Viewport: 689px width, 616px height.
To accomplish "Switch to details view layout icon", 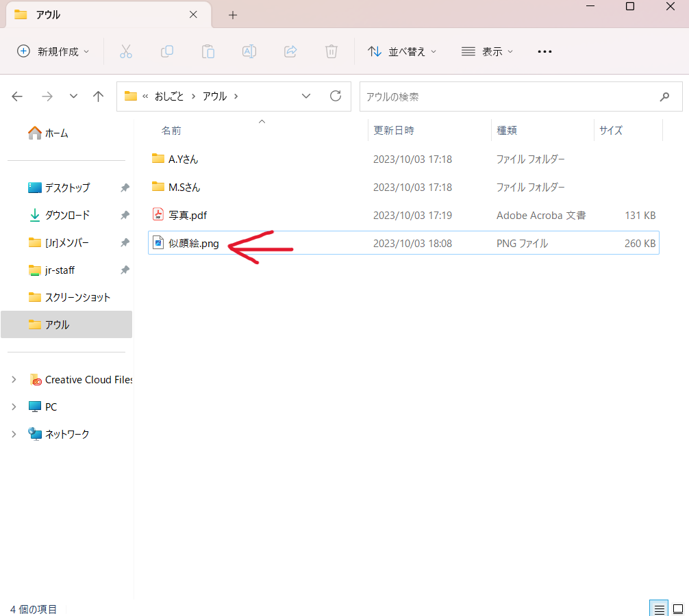I will tap(659, 608).
